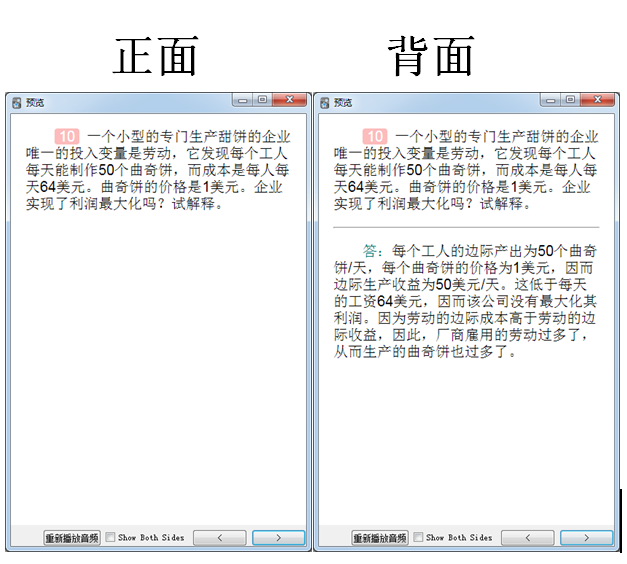627x564 pixels.
Task: Click the 预览 title of right window
Action: pos(343,103)
